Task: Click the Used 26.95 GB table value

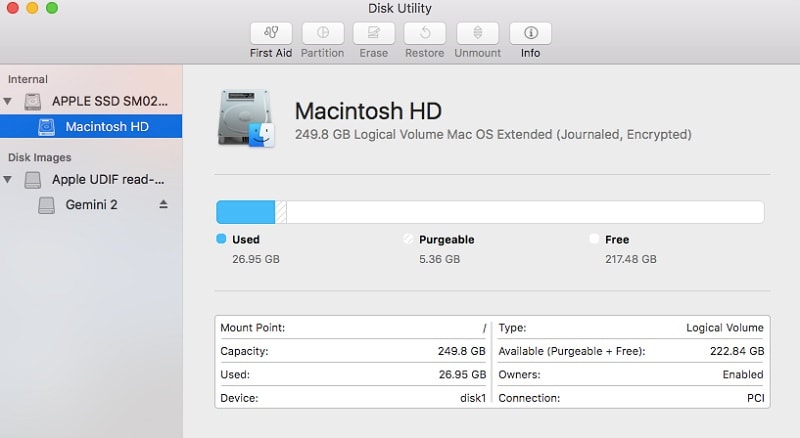Action: [462, 375]
